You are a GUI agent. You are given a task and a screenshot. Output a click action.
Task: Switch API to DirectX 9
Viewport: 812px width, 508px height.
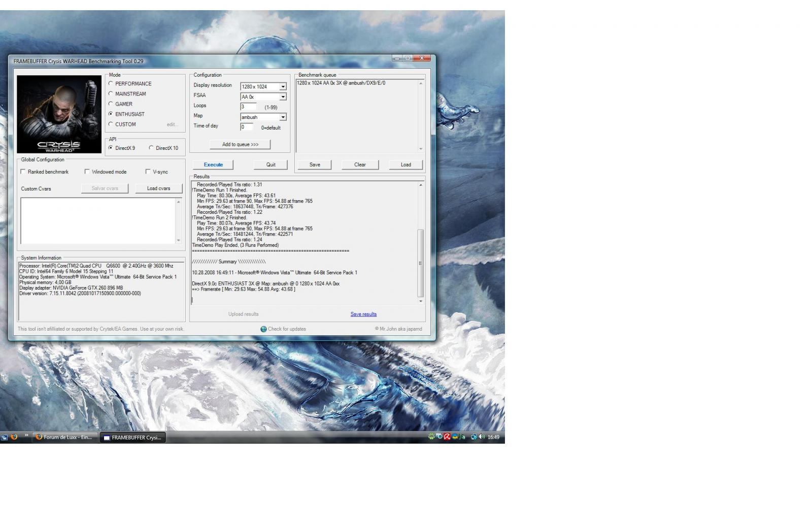click(111, 148)
